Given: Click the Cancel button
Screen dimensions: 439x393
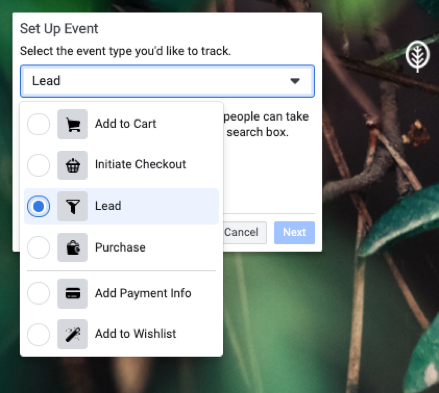Looking at the screenshot, I should (x=245, y=232).
